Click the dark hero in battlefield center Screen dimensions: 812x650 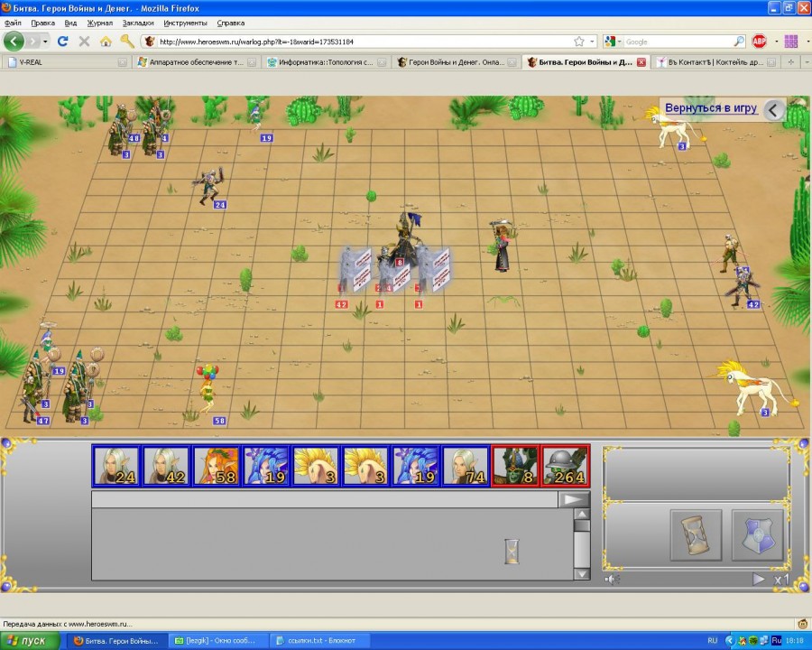(x=407, y=238)
